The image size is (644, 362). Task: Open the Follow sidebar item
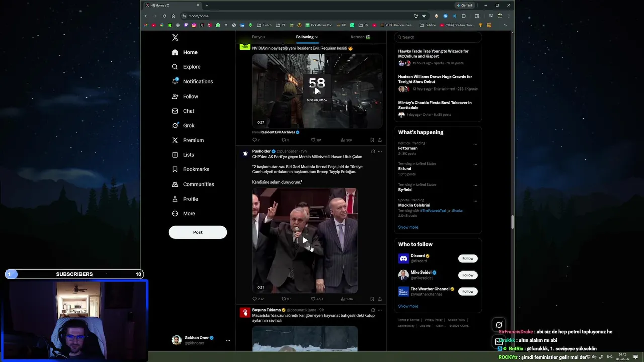185,96
